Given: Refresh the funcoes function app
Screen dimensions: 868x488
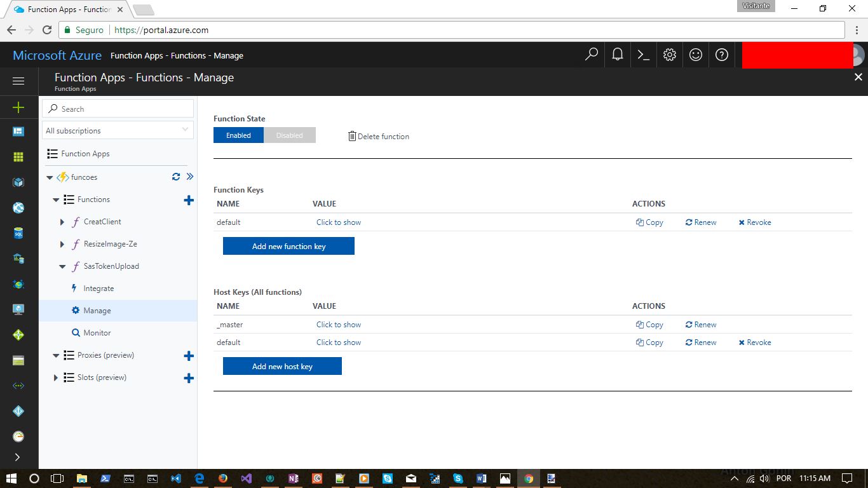Looking at the screenshot, I should pos(176,177).
